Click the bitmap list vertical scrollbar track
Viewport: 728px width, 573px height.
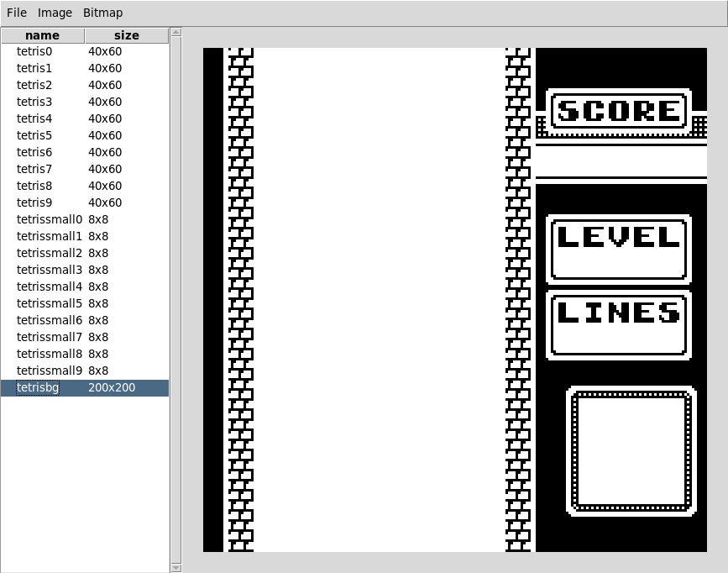pos(176,300)
